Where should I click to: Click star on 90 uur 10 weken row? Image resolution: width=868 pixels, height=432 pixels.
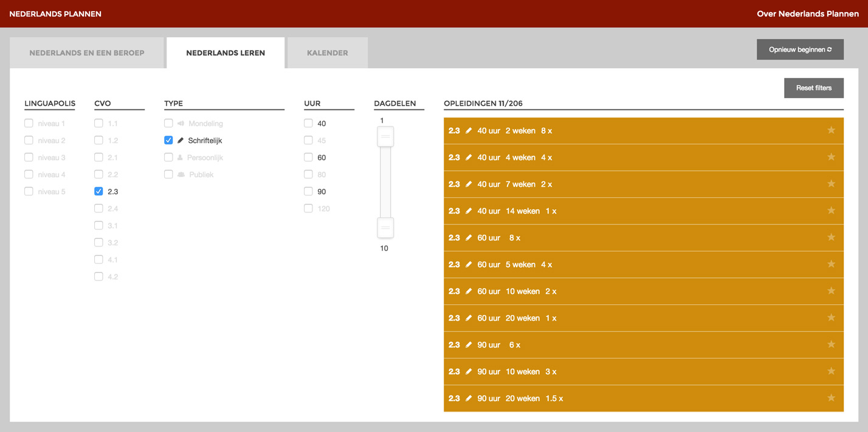tap(831, 371)
